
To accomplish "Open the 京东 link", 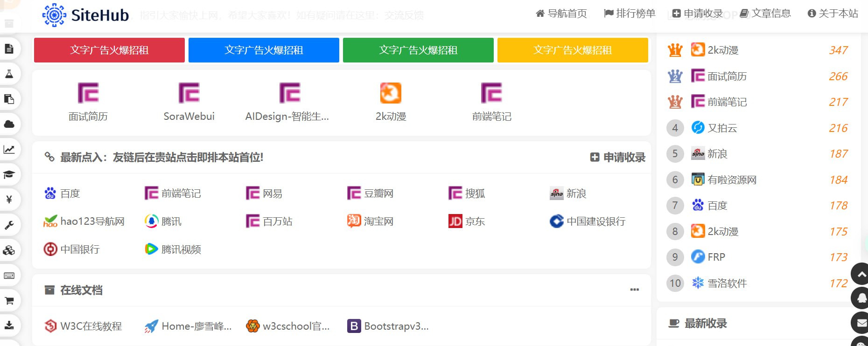I will 467,221.
